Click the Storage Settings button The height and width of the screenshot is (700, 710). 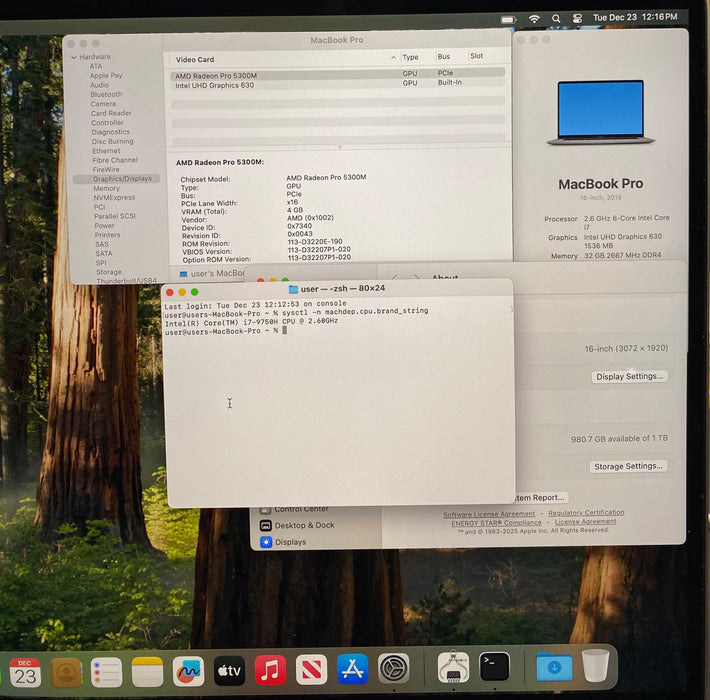(628, 466)
